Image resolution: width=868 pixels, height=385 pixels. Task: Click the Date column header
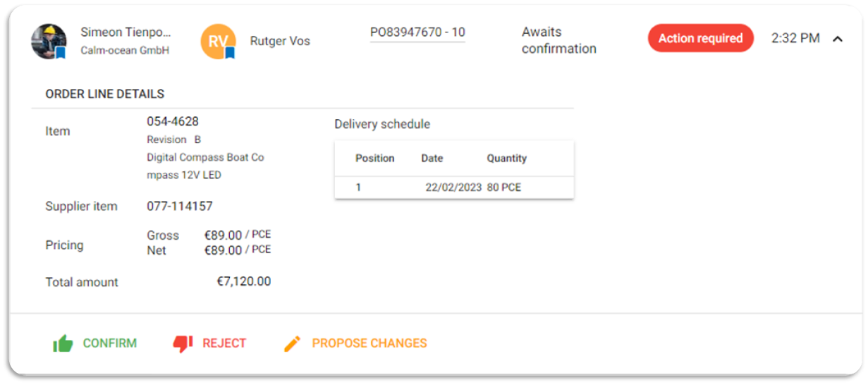pyautogui.click(x=432, y=158)
